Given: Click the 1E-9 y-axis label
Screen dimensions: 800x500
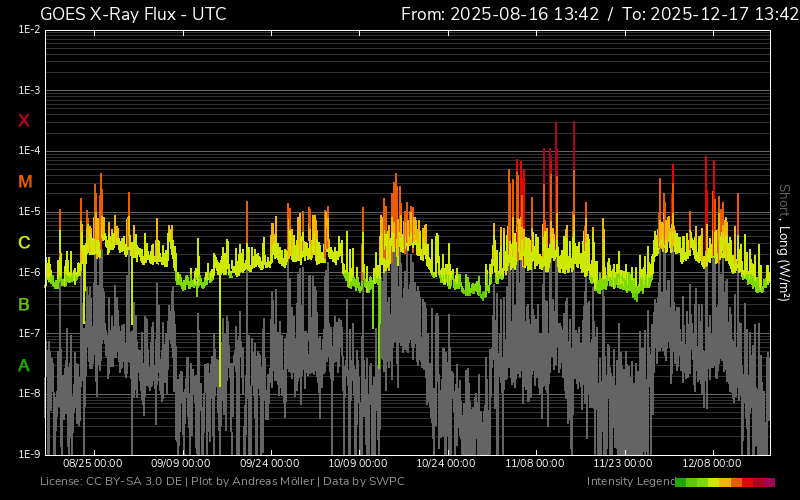Looking at the screenshot, I should coord(29,454).
